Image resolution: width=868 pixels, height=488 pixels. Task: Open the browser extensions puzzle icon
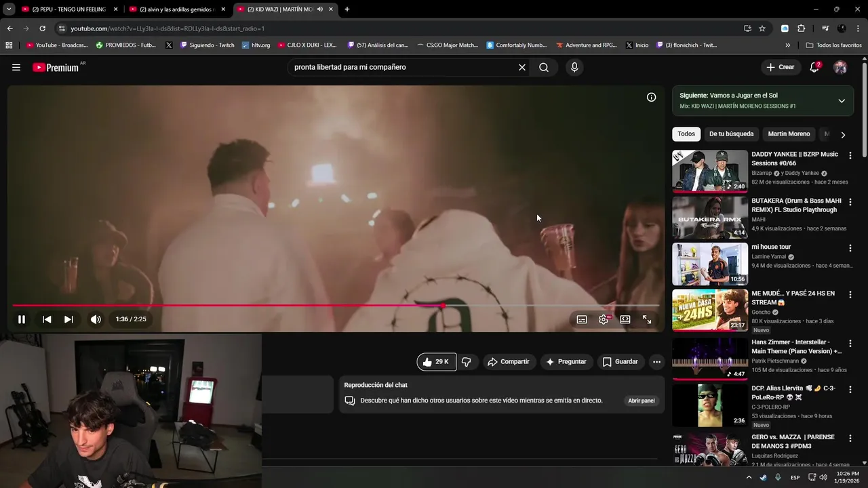801,28
